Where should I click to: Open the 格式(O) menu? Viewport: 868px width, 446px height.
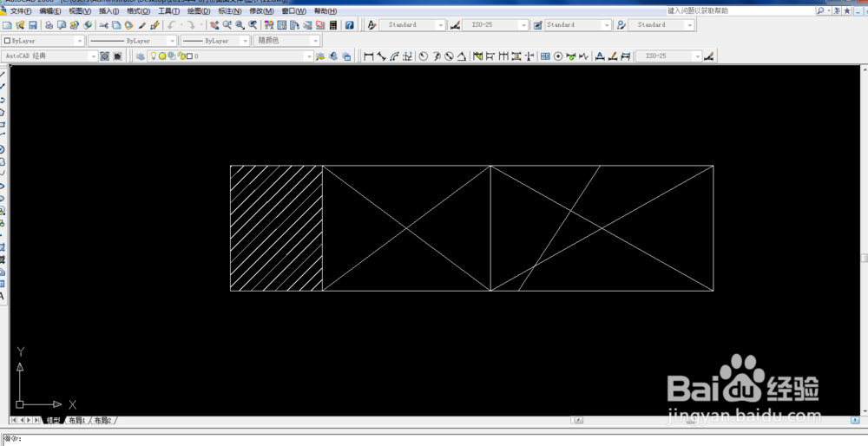pos(138,11)
